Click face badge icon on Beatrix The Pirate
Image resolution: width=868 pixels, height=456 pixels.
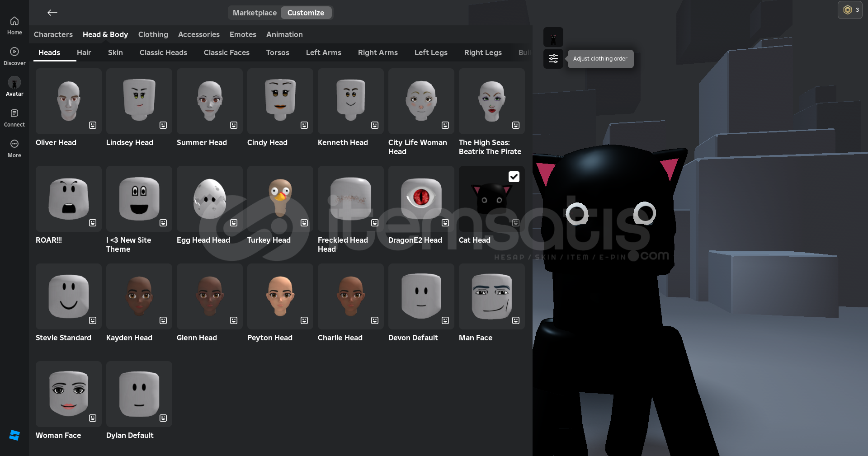516,125
